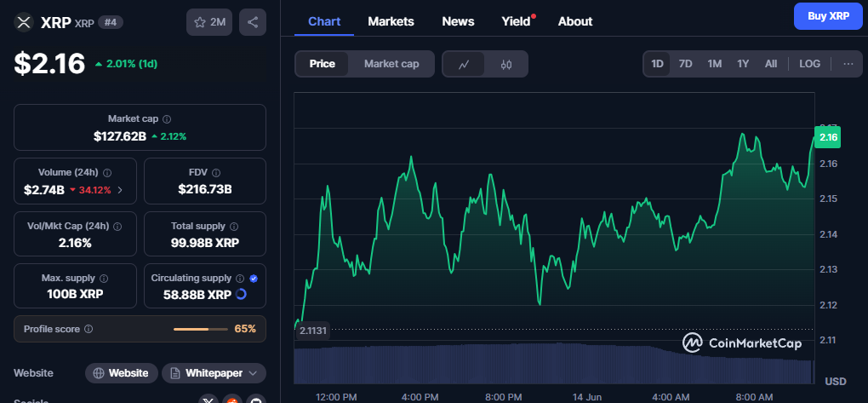Viewport: 868px width, 403px height.
Task: Select 7D time range
Action: pos(685,64)
